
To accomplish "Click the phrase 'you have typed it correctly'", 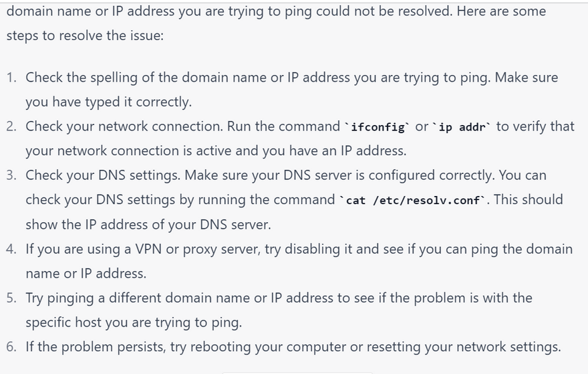I will tap(108, 102).
